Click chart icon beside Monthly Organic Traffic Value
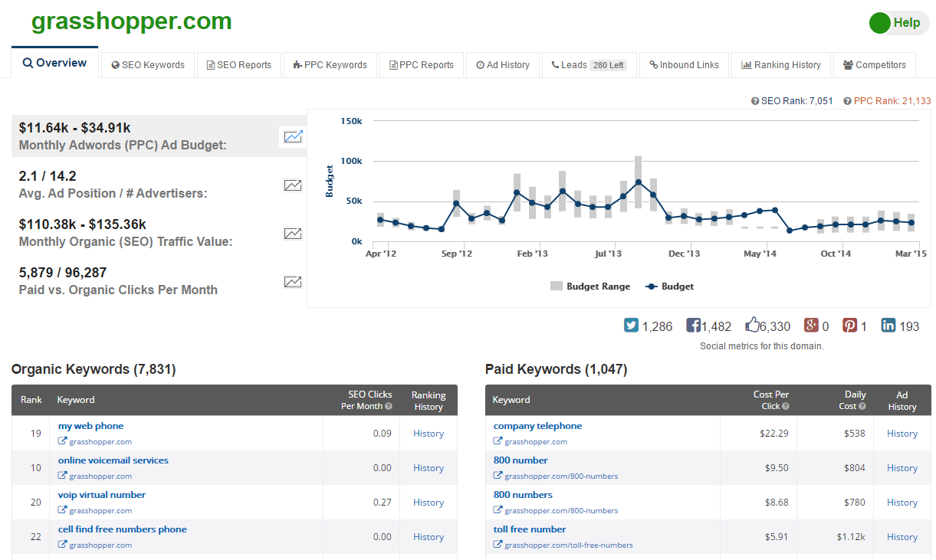Screen dimensions: 936x560 pyautogui.click(x=293, y=234)
